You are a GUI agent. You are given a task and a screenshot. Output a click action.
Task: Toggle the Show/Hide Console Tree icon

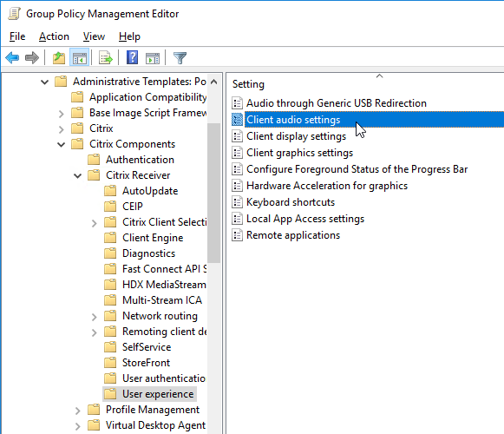tap(80, 58)
